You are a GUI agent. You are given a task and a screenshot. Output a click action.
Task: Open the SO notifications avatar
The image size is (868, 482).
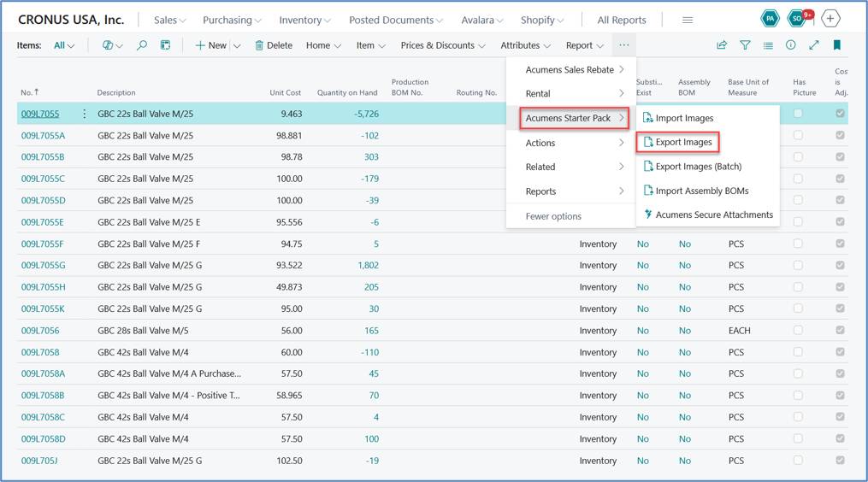(x=798, y=19)
